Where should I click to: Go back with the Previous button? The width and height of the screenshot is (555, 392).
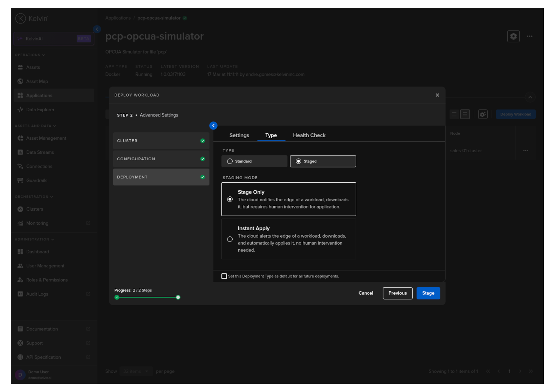(x=397, y=293)
